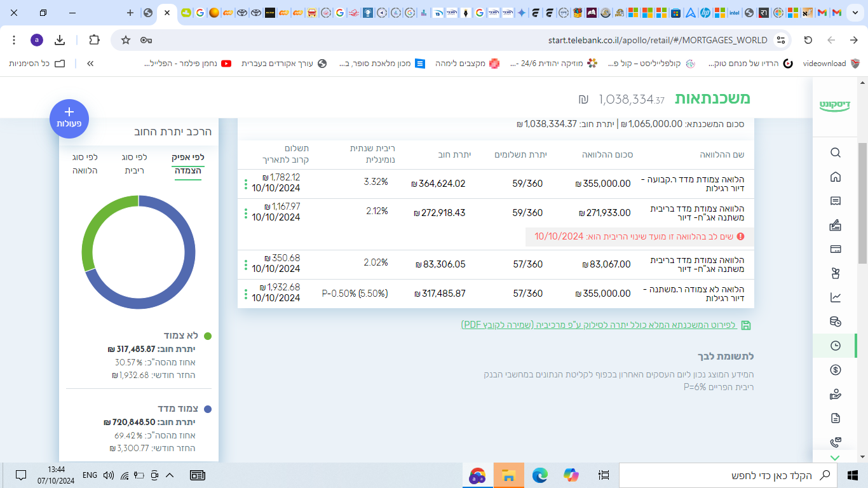Click the red alert icon in rate-change notice
Viewport: 868px width, 488px height.
(x=740, y=236)
